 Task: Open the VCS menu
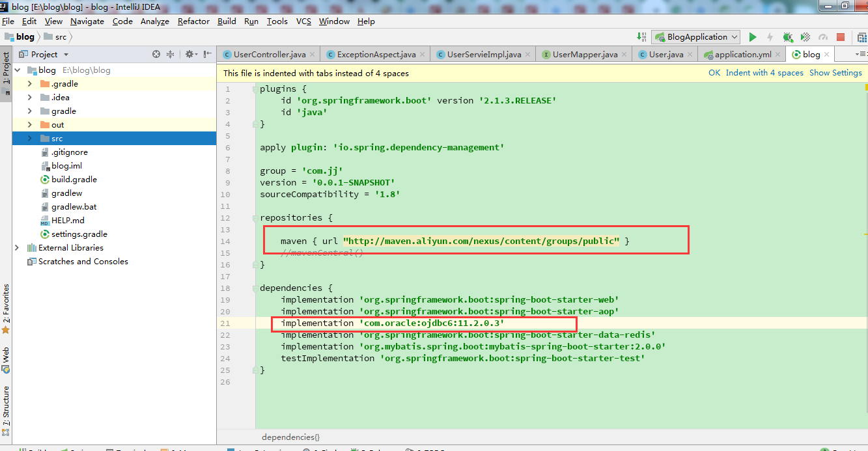click(x=303, y=21)
